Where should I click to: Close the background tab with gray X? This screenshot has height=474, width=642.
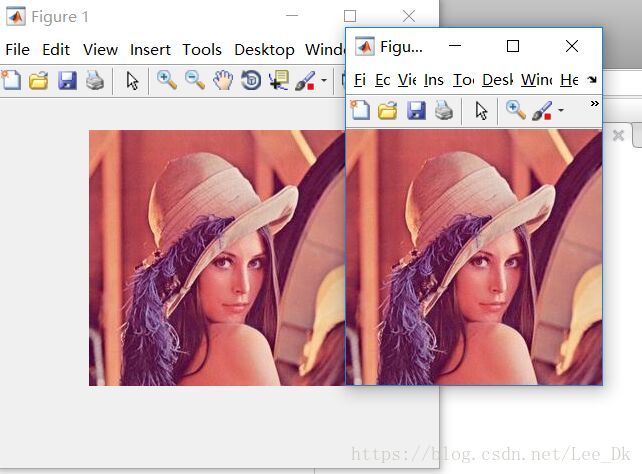tap(618, 135)
